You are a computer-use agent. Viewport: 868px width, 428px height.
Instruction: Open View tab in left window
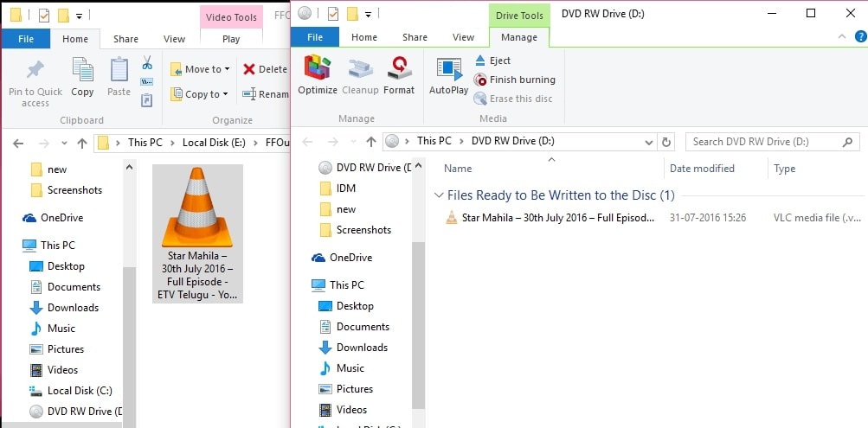tap(174, 39)
